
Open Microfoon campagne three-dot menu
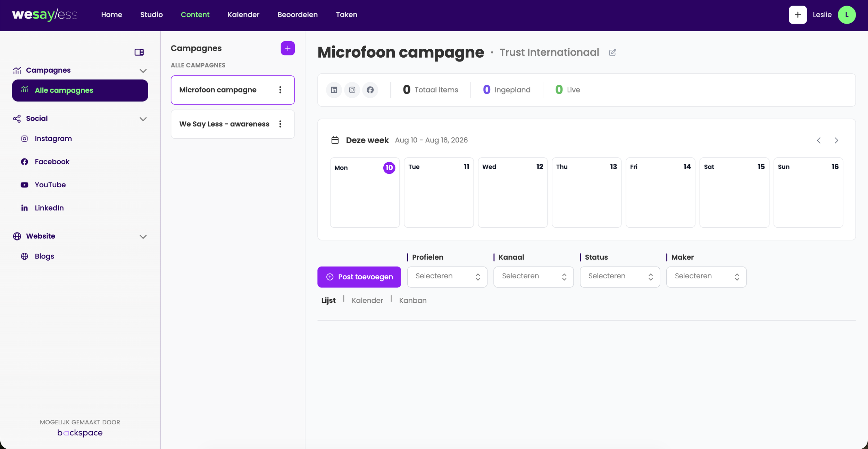coord(280,90)
